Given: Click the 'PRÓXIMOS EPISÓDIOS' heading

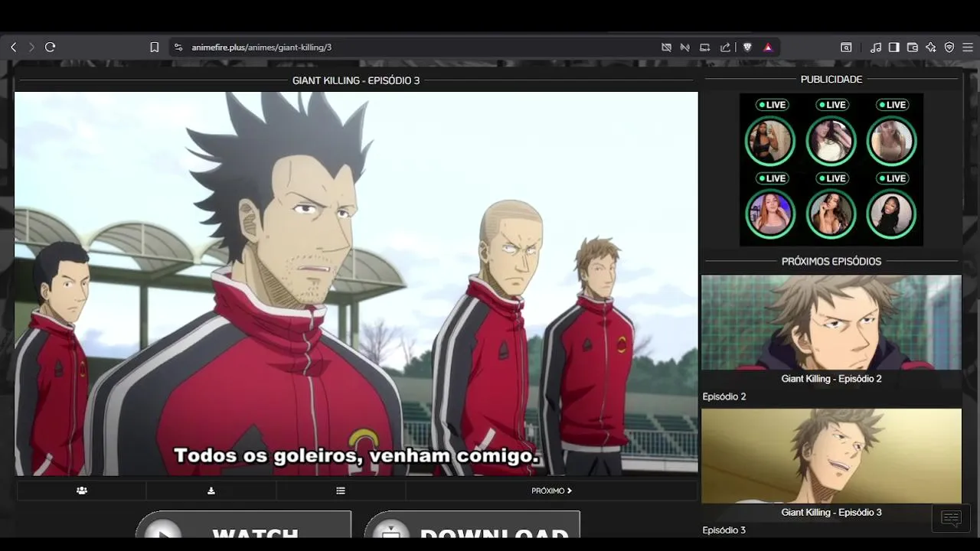Looking at the screenshot, I should tap(831, 262).
